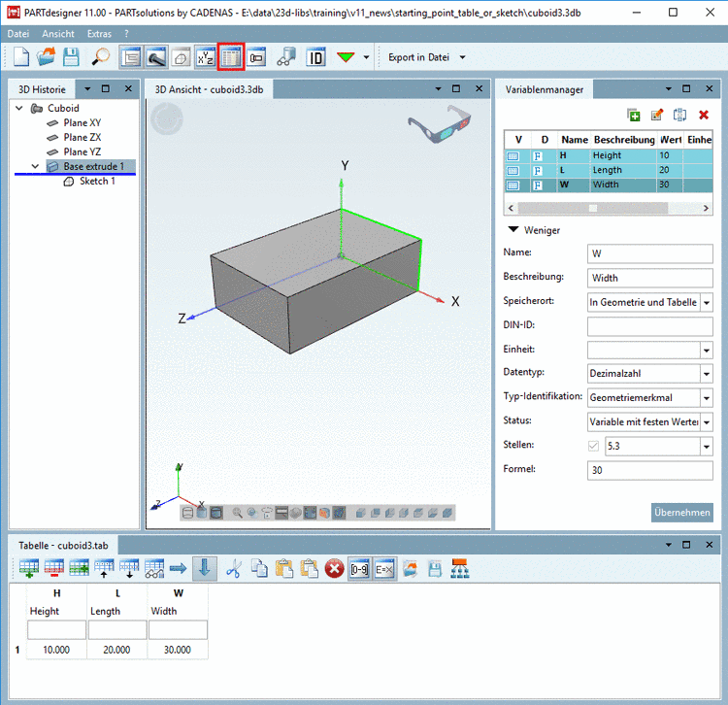Click the ID toolbar icon
The height and width of the screenshot is (705, 728).
click(x=315, y=57)
